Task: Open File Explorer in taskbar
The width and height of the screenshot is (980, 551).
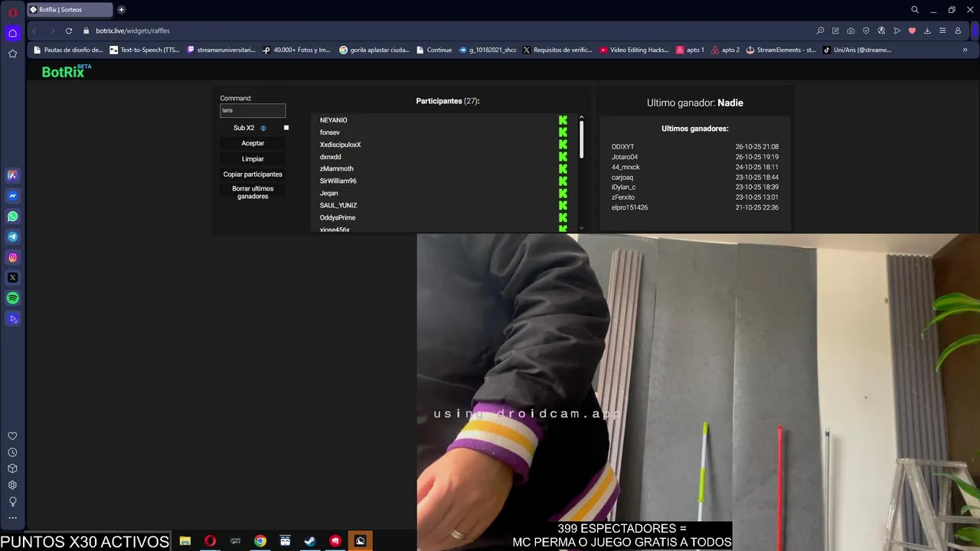Action: (185, 541)
